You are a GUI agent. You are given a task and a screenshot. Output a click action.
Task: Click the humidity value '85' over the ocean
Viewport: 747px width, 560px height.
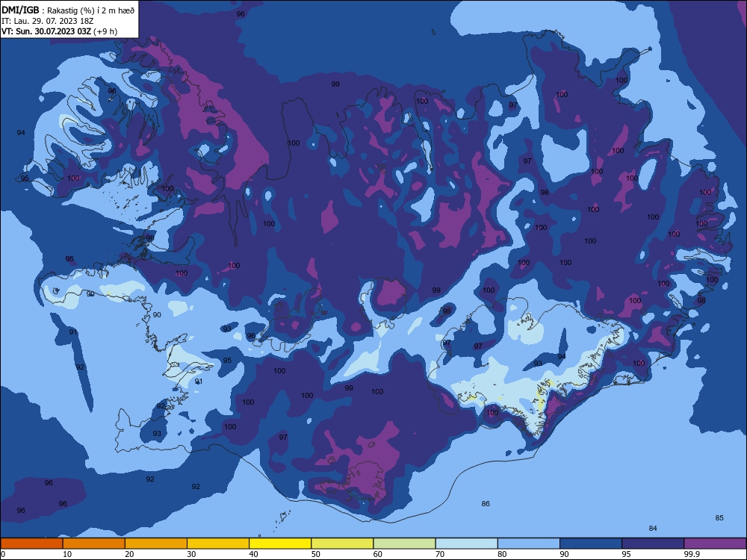719,517
